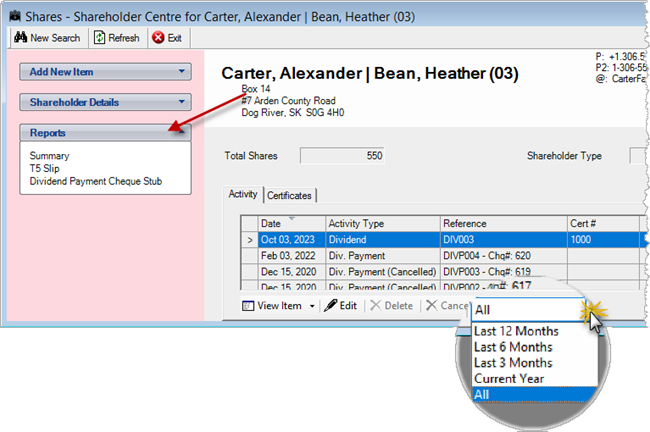Viewport: 650px width, 432px height.
Task: Sort by the Date column header
Action: [291, 223]
